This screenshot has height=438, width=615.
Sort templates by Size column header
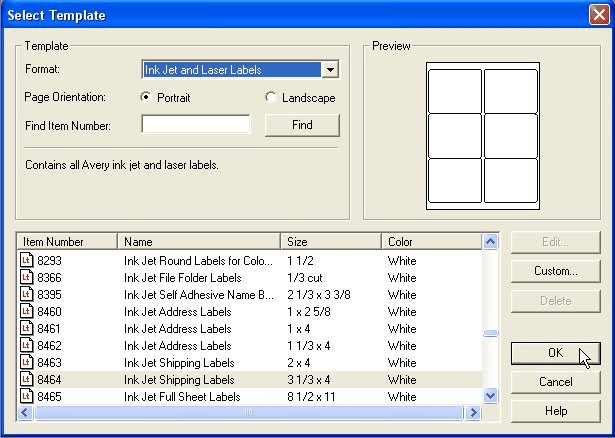click(331, 241)
